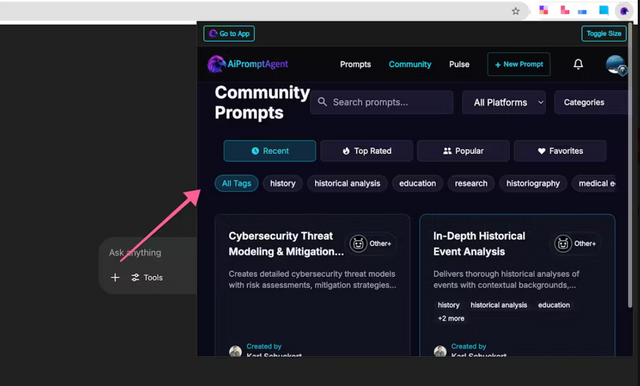Open the AiPromptAgent extension icon in toolbar
This screenshot has width=640, height=386.
tap(624, 11)
